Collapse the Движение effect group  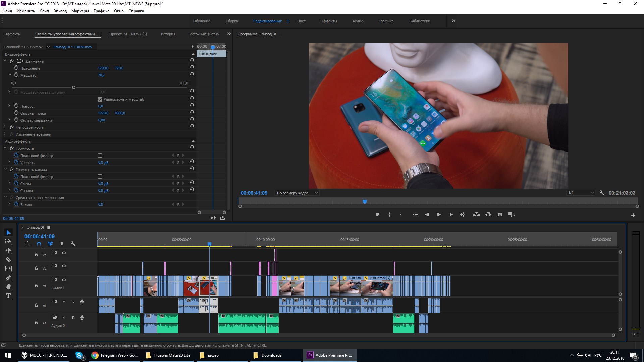(x=5, y=61)
